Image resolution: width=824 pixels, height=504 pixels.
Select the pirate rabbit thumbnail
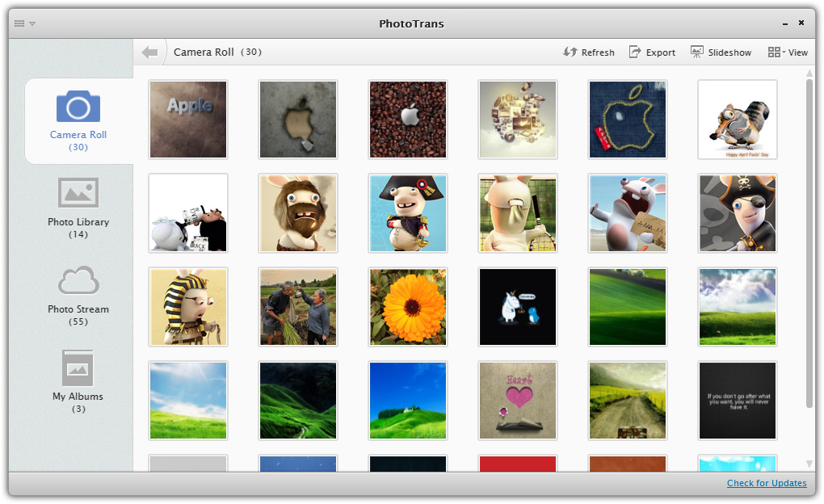click(x=738, y=213)
